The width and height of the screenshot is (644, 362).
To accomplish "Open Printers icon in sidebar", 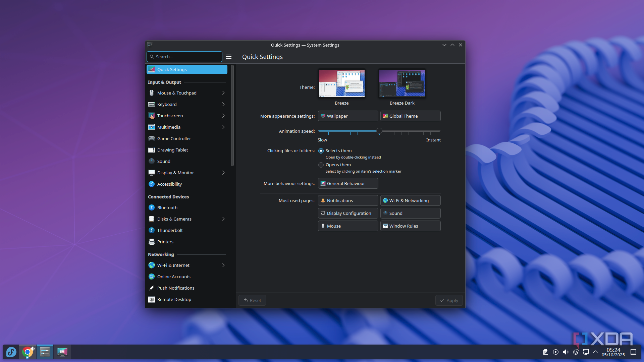I will pyautogui.click(x=152, y=242).
